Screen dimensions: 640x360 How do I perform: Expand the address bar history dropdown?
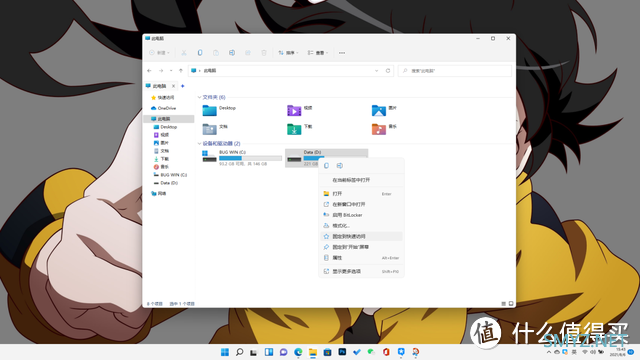click(376, 71)
